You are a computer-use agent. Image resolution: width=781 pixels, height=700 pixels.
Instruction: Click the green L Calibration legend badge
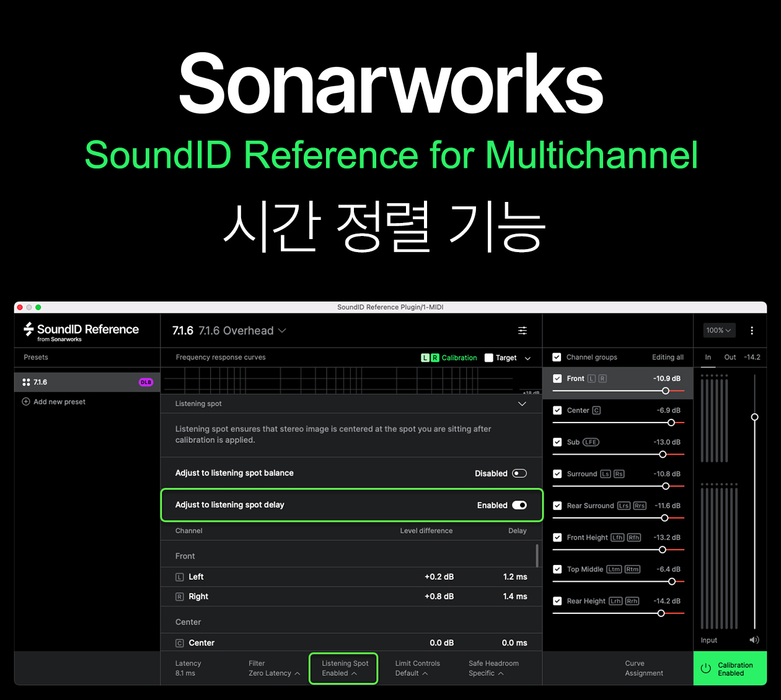[425, 358]
